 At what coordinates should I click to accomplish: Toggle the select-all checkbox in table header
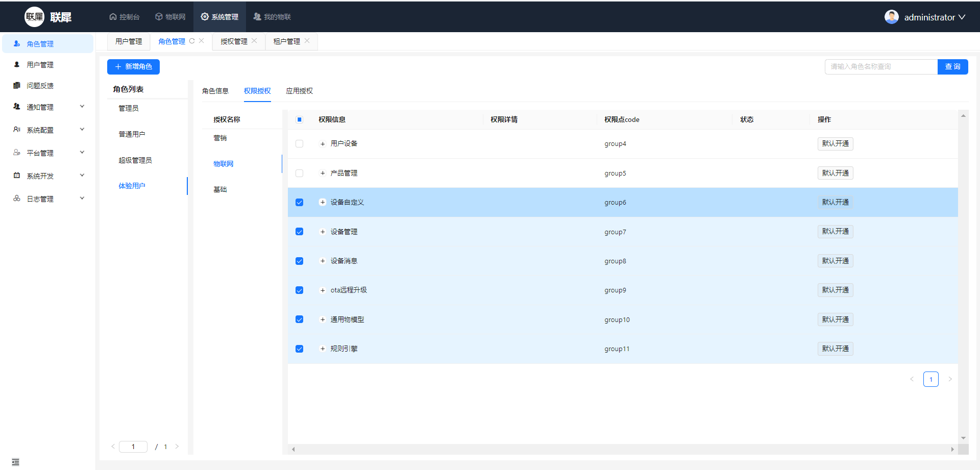(300, 119)
